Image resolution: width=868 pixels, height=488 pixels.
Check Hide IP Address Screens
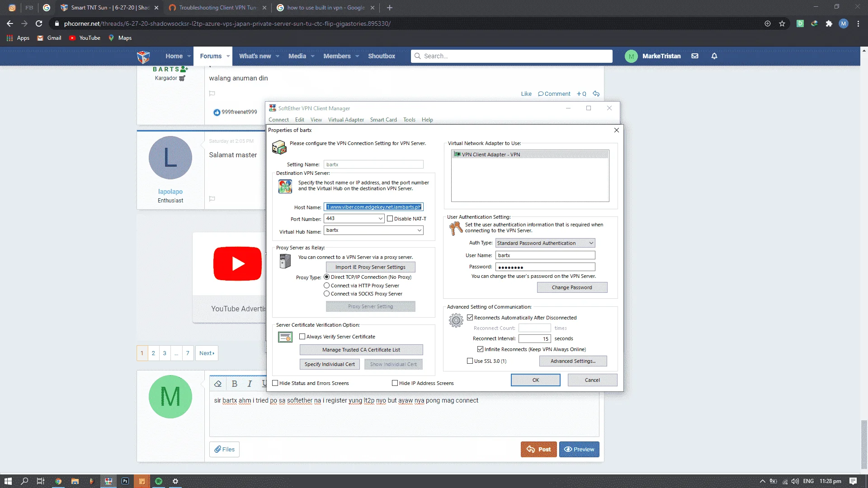[395, 383]
